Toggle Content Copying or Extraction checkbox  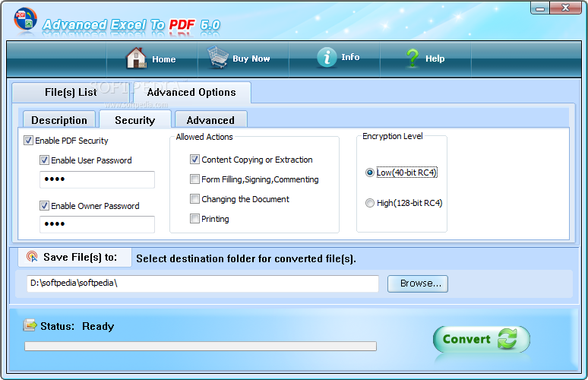coord(194,160)
